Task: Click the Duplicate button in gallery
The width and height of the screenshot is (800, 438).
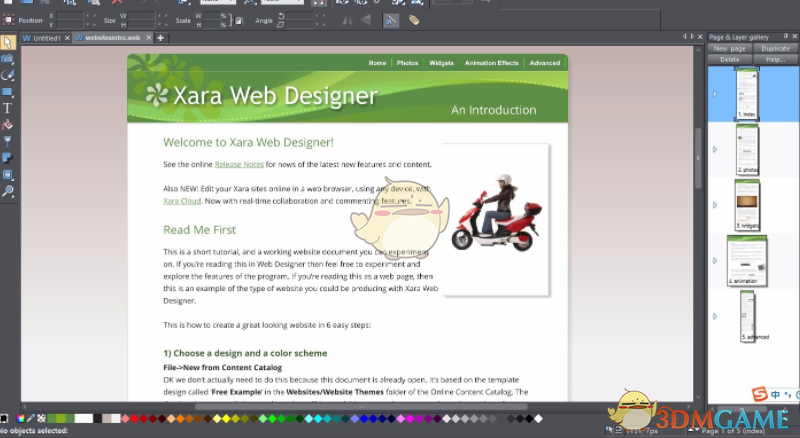Action: point(776,48)
